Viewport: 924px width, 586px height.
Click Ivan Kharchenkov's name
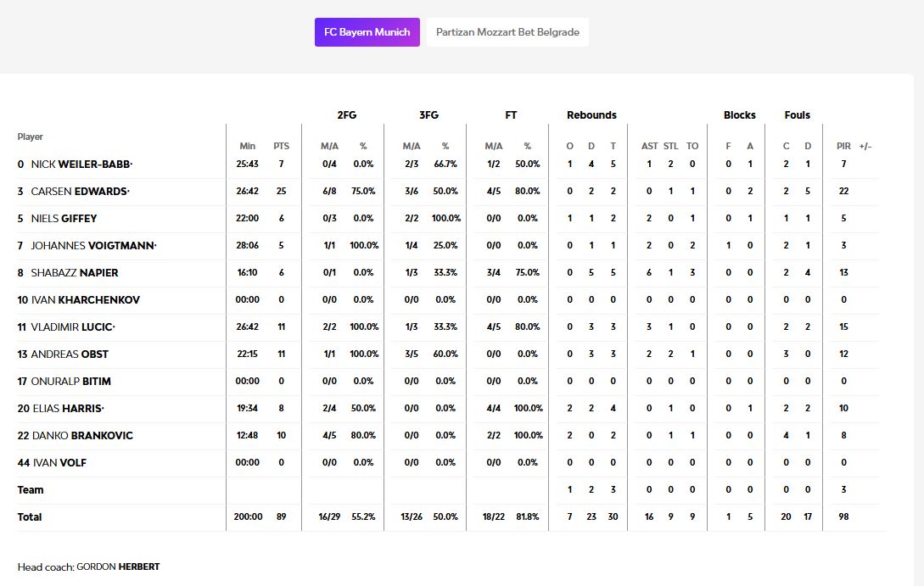(85, 300)
